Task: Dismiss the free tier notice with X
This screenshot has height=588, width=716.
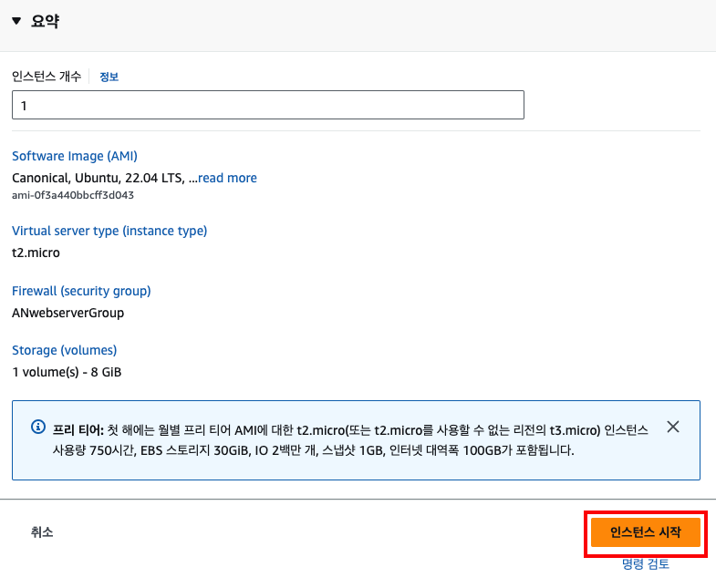Action: coord(673,427)
